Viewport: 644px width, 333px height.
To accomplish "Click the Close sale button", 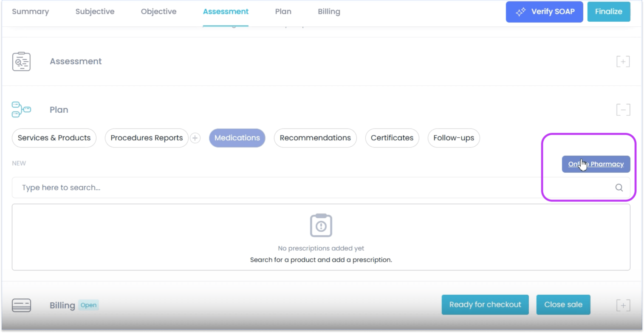I will point(563,305).
